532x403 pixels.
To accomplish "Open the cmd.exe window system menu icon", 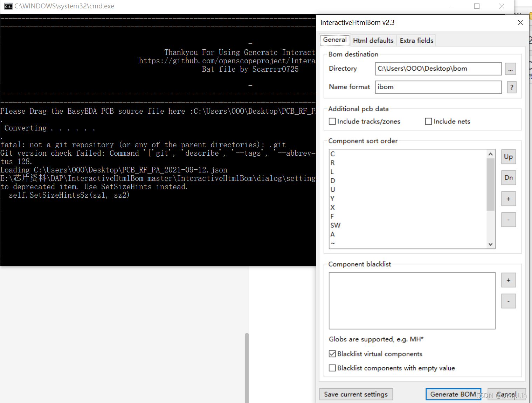I will tap(8, 6).
